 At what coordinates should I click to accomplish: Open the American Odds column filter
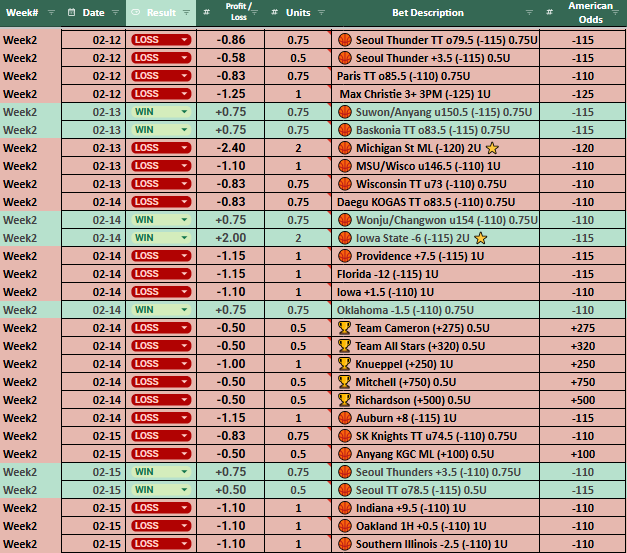coord(616,13)
